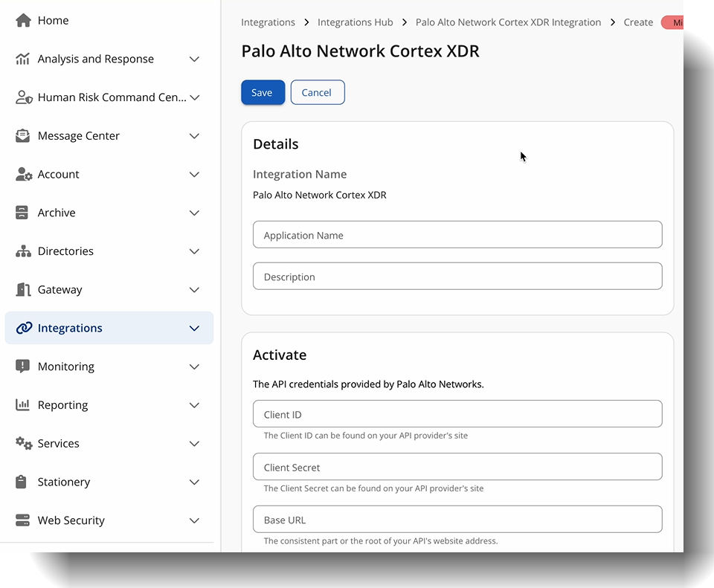
Task: Click the Integrations link icon
Action: 24,329
